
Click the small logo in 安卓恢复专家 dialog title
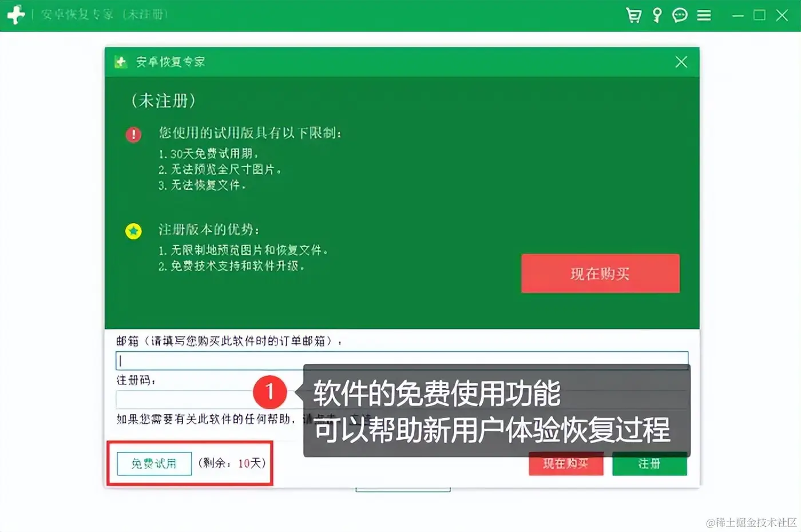(121, 62)
